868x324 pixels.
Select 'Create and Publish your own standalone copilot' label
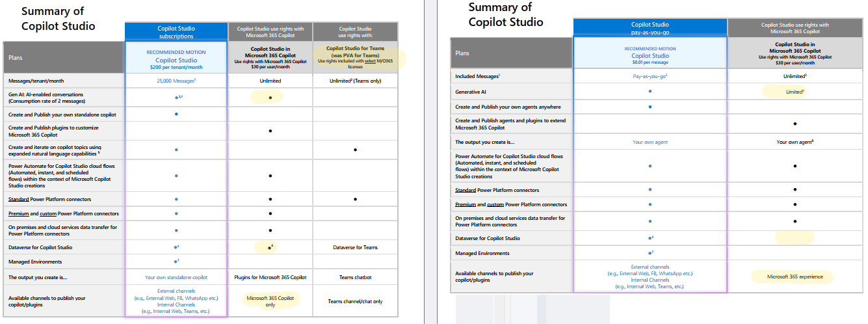pyautogui.click(x=62, y=115)
